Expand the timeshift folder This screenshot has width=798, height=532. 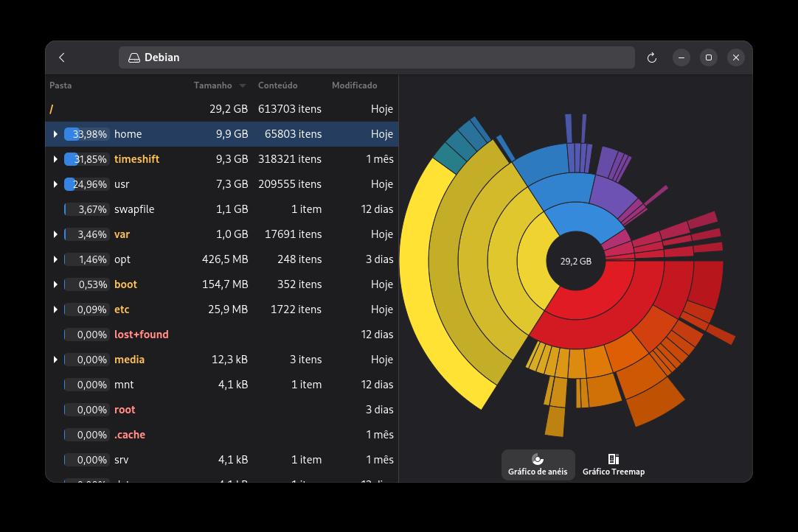point(55,159)
